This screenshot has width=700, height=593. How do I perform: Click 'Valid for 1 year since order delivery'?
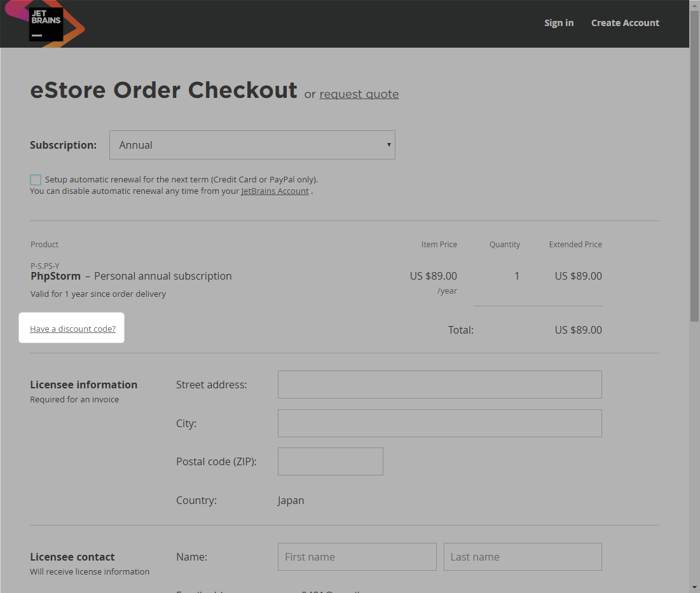click(x=98, y=294)
